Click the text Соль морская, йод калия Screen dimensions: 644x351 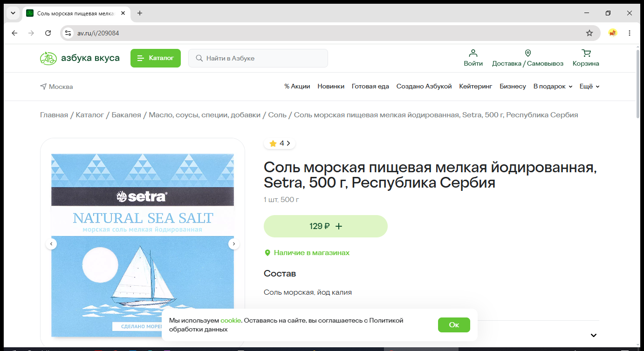308,292
